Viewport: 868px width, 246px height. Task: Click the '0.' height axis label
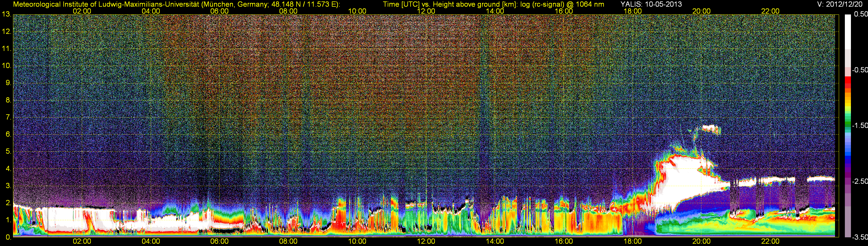[x=8, y=237]
